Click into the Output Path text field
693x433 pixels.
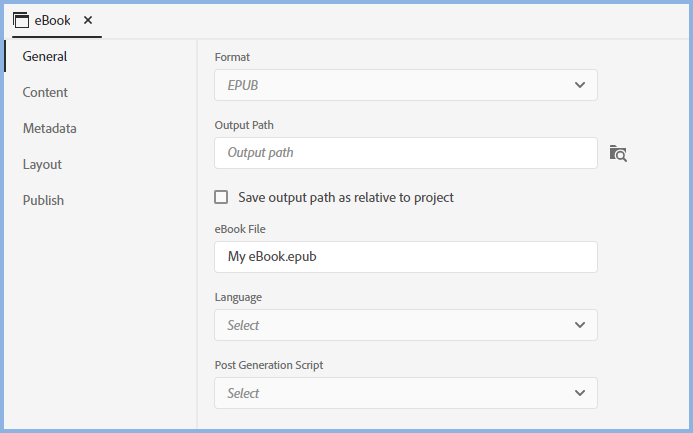click(405, 153)
